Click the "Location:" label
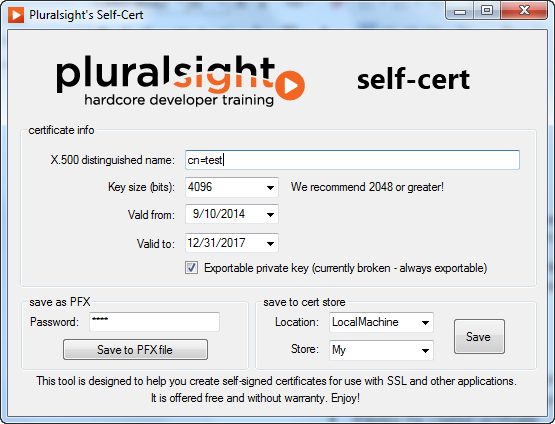The image size is (555, 424). 297,322
